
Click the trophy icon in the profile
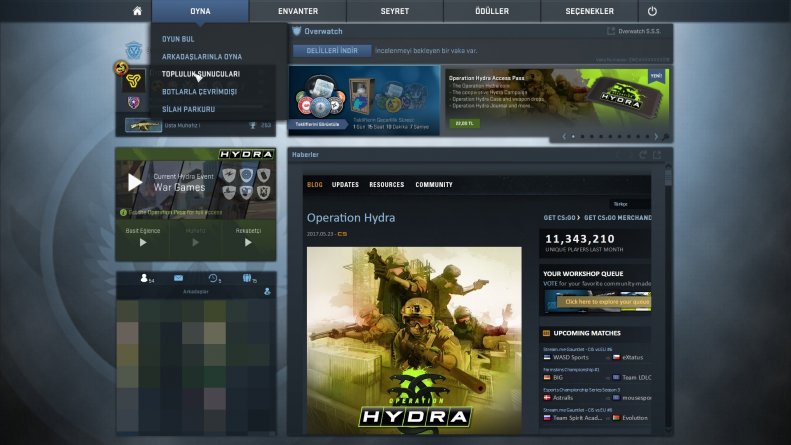(253, 125)
